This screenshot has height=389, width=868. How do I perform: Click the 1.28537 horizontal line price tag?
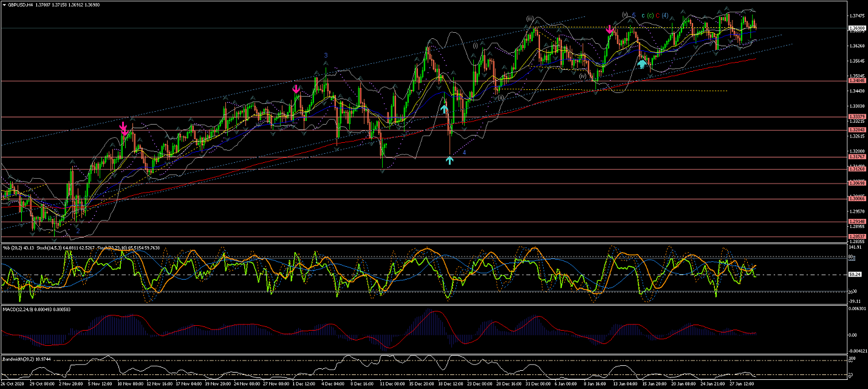click(857, 236)
